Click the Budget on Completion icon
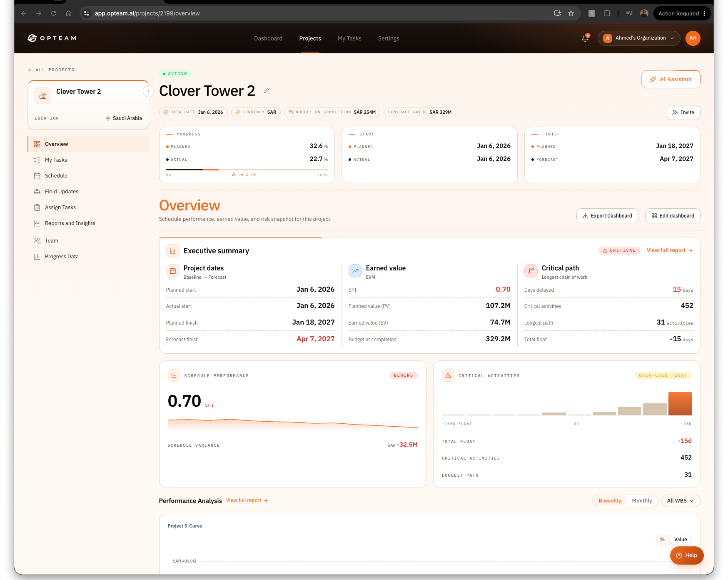728x580 pixels. coord(291,112)
